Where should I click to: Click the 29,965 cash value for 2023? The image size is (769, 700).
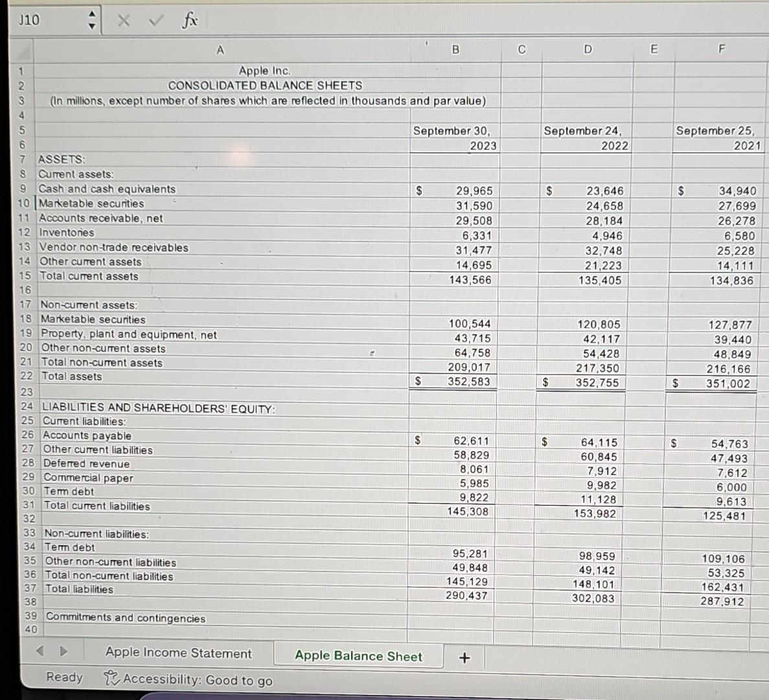point(474,191)
